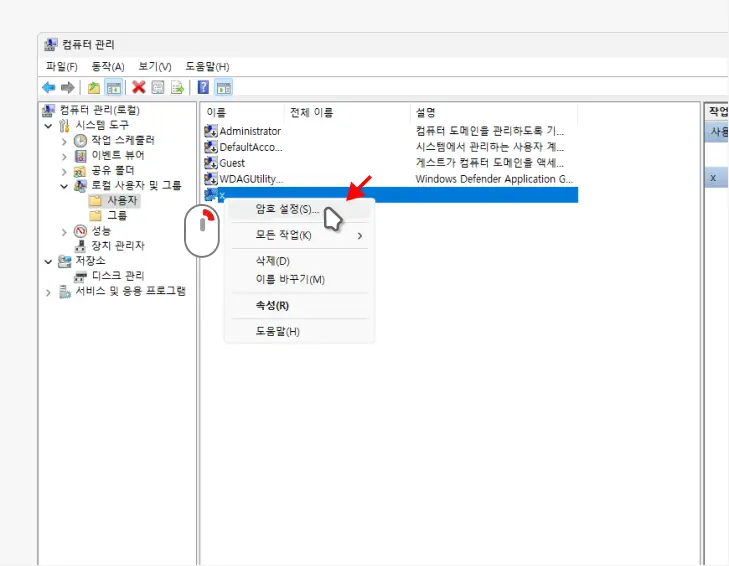Viewport: 729px width, 566px height.
Task: Click the 공유 폴더 tree icon
Action: [80, 171]
